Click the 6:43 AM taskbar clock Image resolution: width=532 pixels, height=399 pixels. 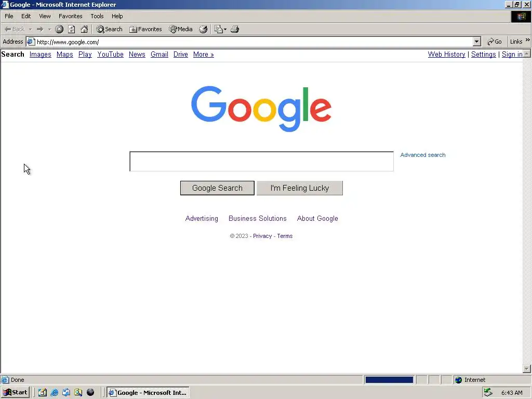(x=512, y=393)
